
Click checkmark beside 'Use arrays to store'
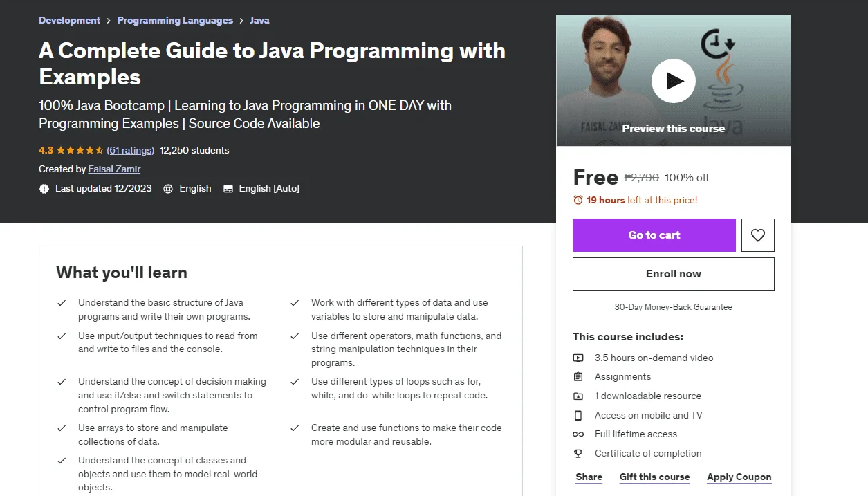click(x=62, y=428)
